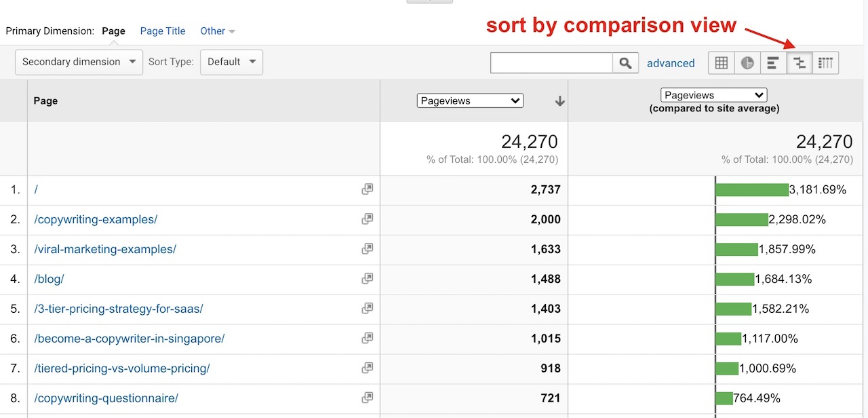Click the green bar showing 764.49%
This screenshot has height=418, width=868.
tap(724, 398)
